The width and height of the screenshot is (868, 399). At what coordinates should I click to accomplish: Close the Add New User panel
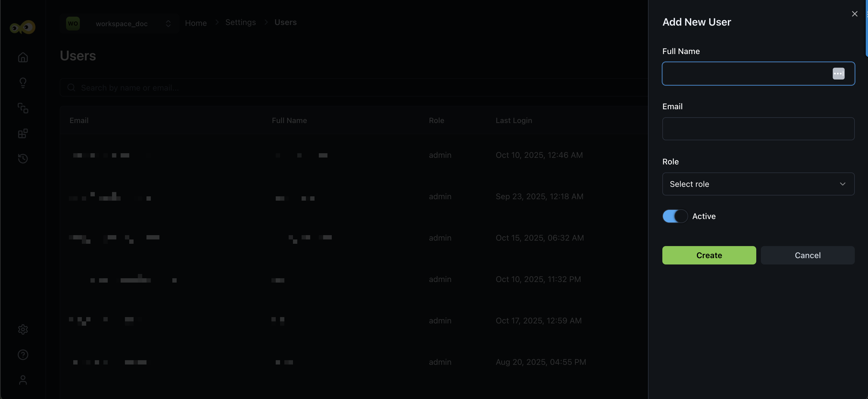[x=855, y=14]
